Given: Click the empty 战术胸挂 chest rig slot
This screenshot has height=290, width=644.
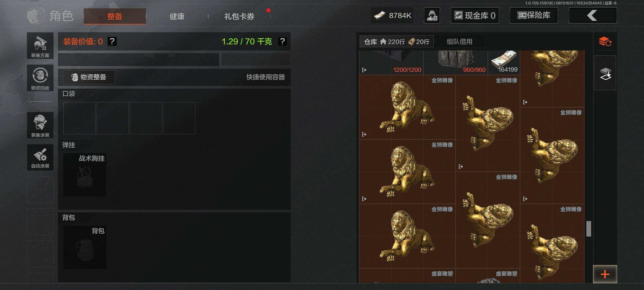Looking at the screenshot, I should click(85, 175).
